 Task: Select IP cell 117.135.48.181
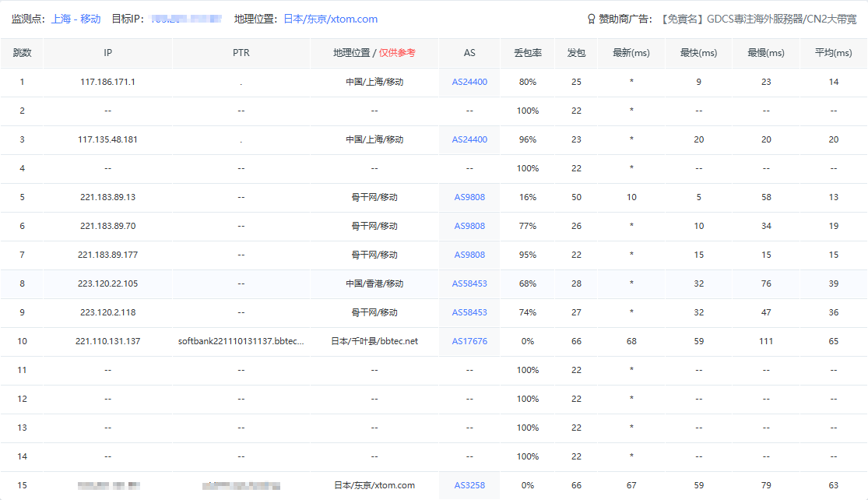point(108,139)
